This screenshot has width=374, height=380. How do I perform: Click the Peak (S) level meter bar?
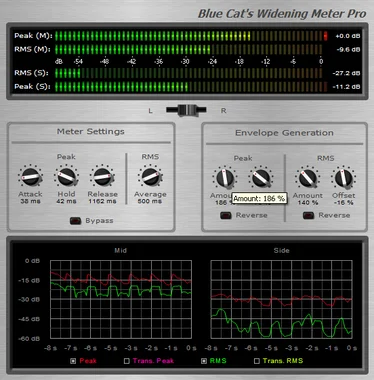tap(191, 87)
